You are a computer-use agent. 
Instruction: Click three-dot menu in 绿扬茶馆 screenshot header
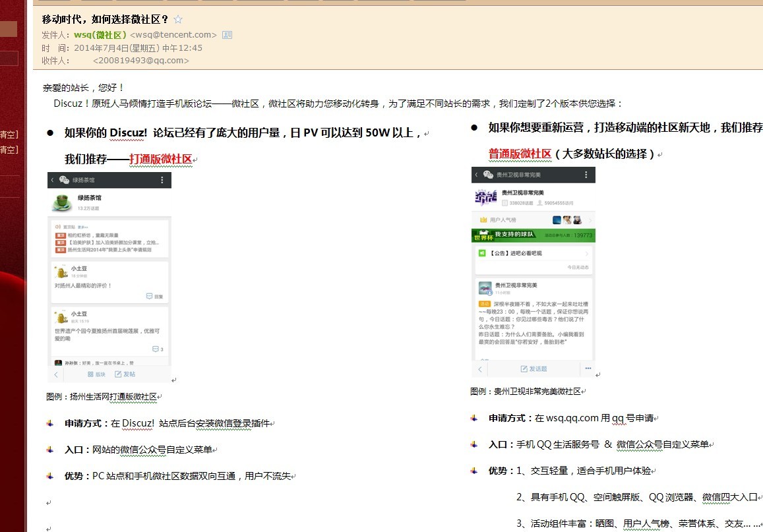point(162,180)
